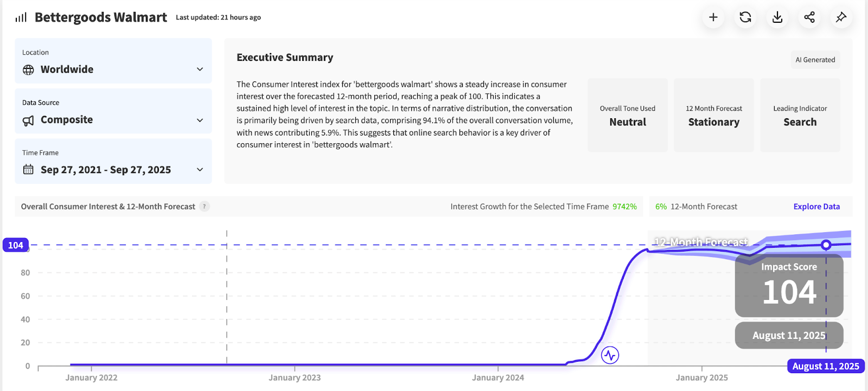The height and width of the screenshot is (391, 868).
Task: Click the January 2022 axis label
Action: click(x=91, y=377)
